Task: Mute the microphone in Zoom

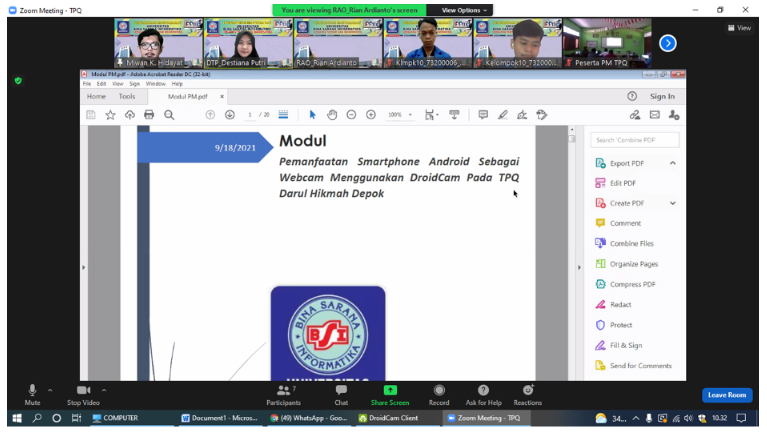Action: [32, 395]
